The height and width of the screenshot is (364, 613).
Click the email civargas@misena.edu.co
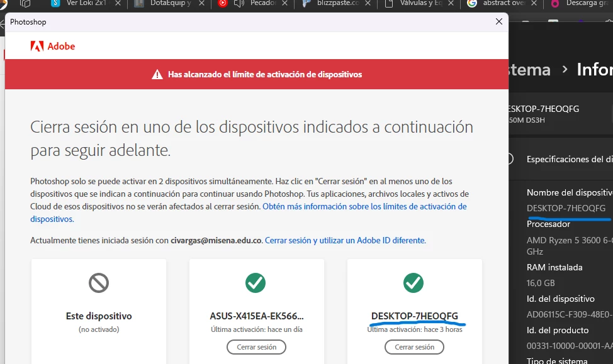click(x=216, y=240)
